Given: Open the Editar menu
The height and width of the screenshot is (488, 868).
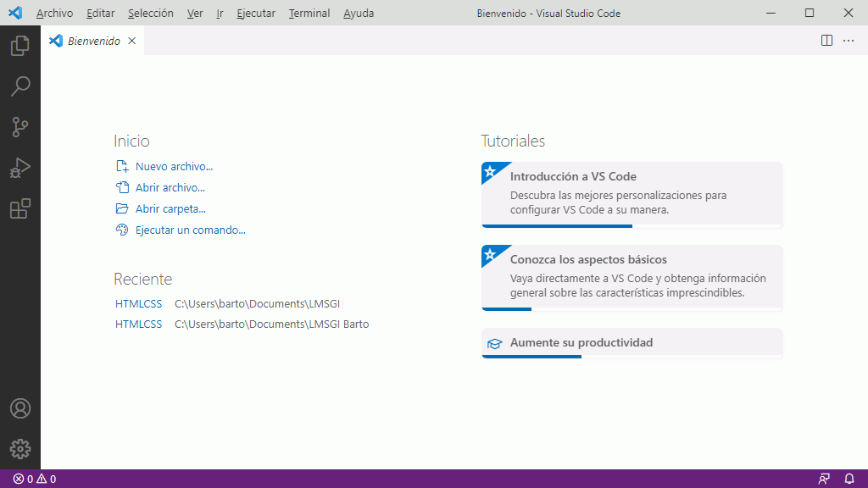Looking at the screenshot, I should tap(100, 13).
